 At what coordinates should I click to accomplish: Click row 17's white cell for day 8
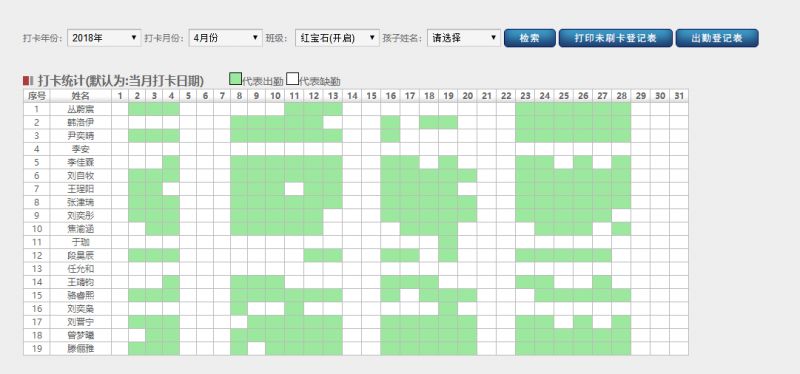pos(239,322)
